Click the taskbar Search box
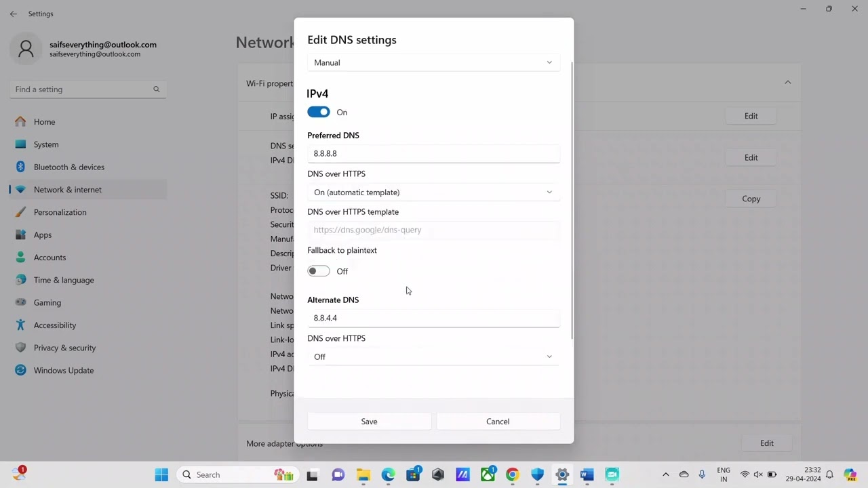Image resolution: width=868 pixels, height=488 pixels. tap(238, 474)
